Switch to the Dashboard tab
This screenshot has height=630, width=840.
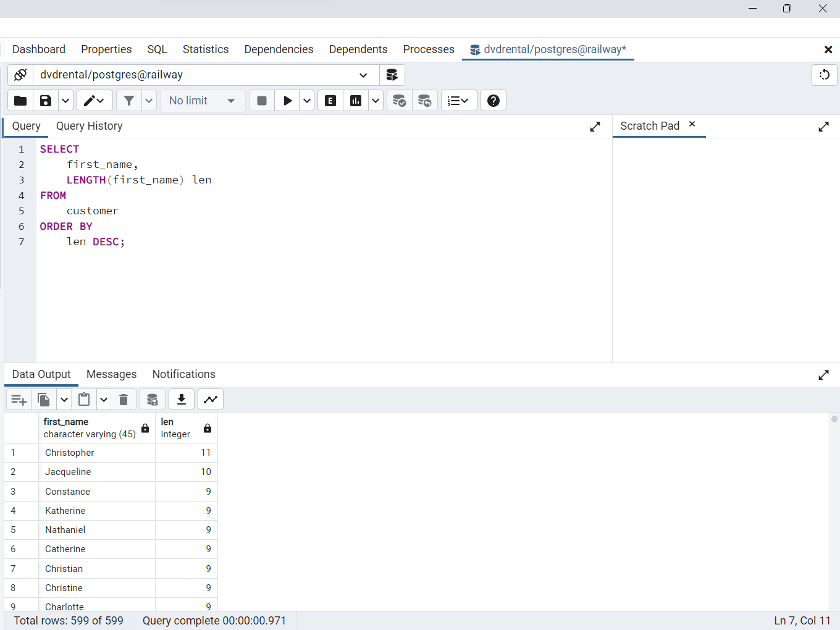39,49
